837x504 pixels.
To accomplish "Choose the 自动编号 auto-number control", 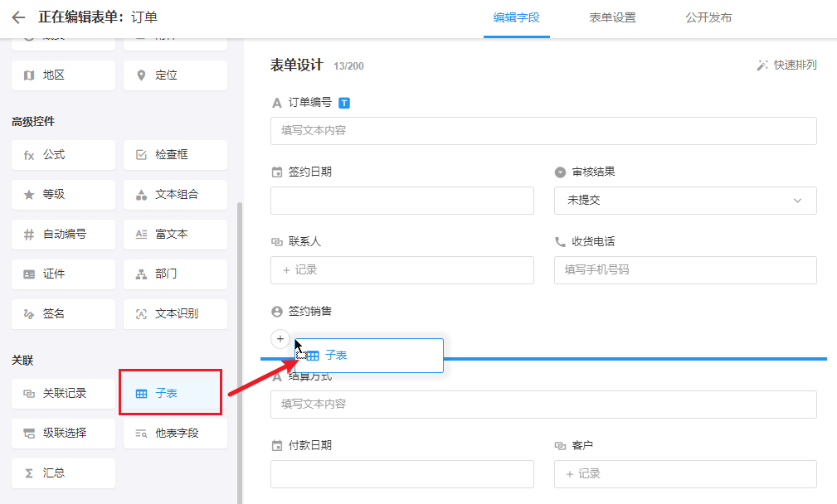I will [63, 235].
